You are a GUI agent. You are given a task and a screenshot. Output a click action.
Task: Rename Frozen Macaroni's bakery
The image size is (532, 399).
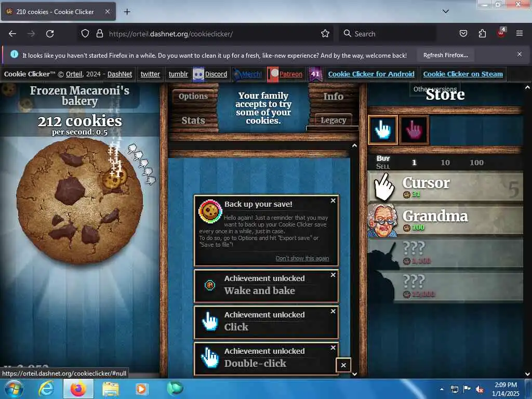coord(79,96)
